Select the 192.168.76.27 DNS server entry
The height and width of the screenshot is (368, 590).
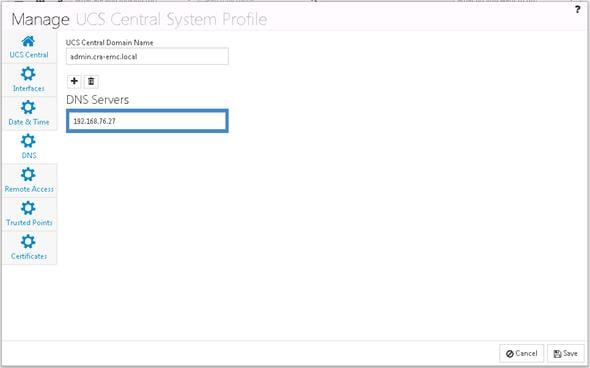coord(147,121)
